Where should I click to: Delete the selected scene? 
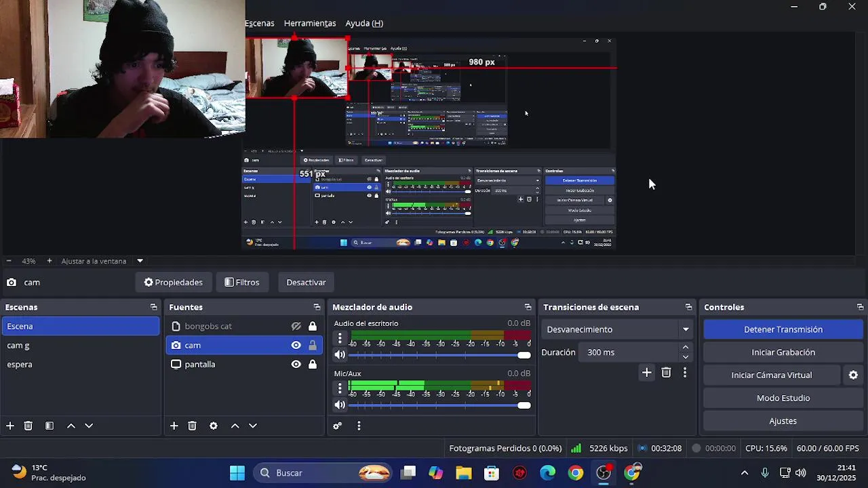tap(28, 426)
